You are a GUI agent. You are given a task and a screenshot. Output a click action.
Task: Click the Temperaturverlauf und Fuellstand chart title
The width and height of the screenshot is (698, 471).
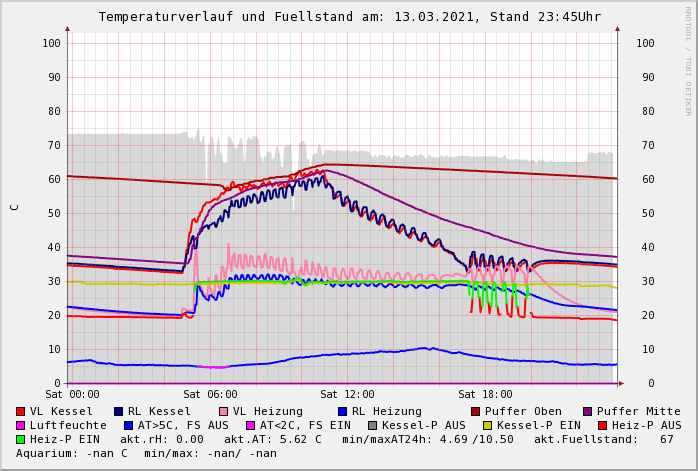[349, 17]
